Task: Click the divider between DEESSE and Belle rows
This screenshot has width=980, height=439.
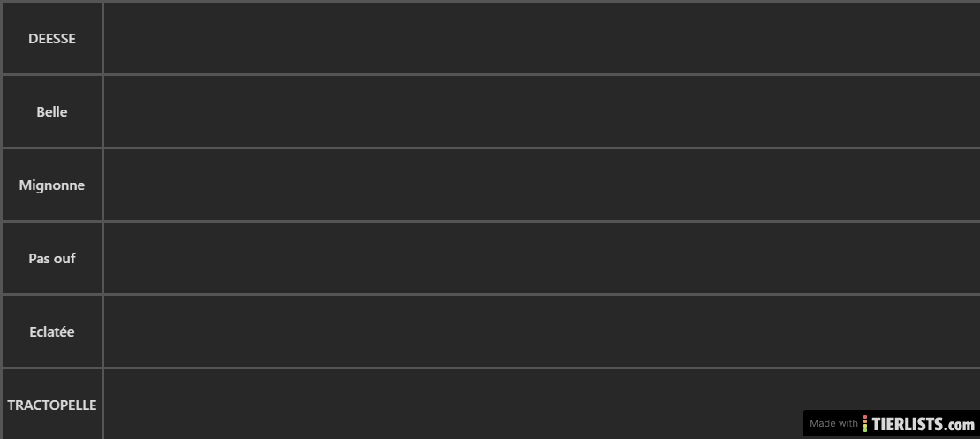Action: (490, 74)
